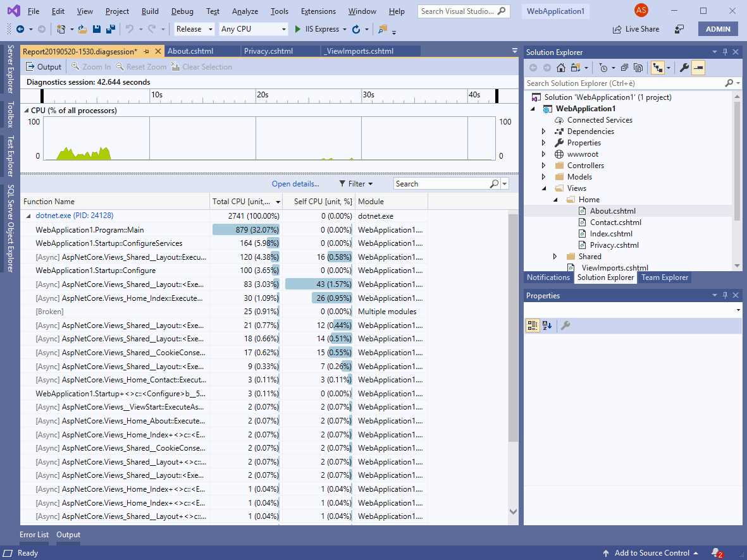
Task: Open the Filter dropdown above the CPU table
Action: click(356, 183)
